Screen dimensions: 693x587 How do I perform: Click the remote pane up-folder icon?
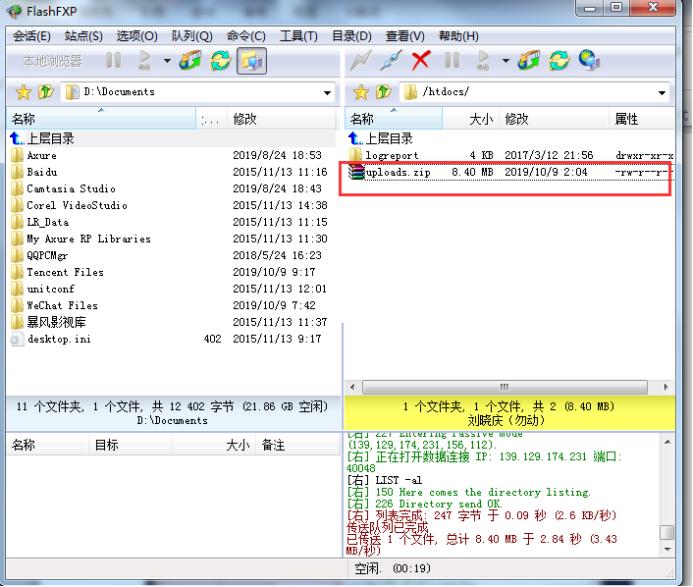pos(384,92)
